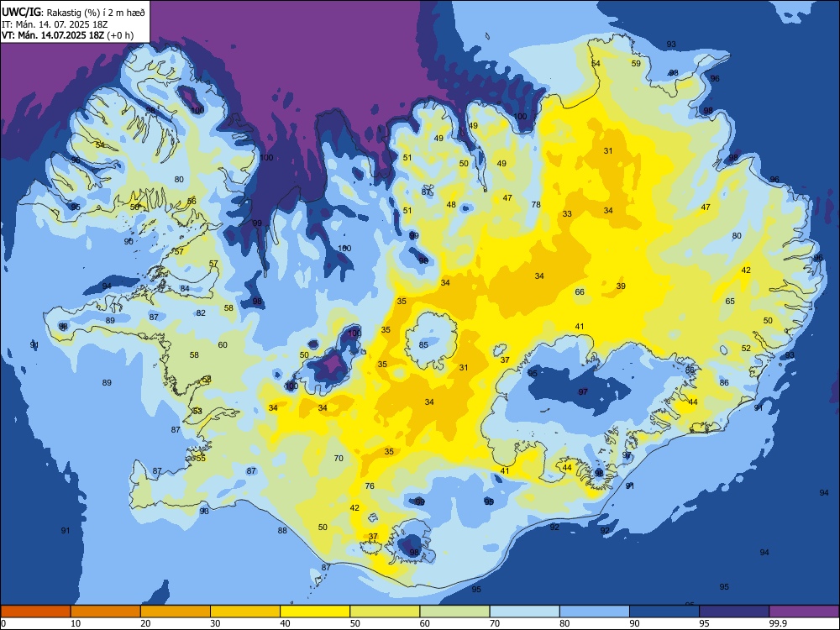Click the dark orange 0–10 legend swatch
Image resolution: width=840 pixels, height=630 pixels.
36,612
